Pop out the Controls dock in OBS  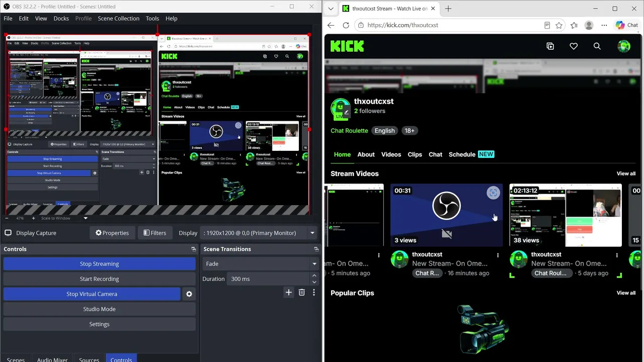click(194, 249)
